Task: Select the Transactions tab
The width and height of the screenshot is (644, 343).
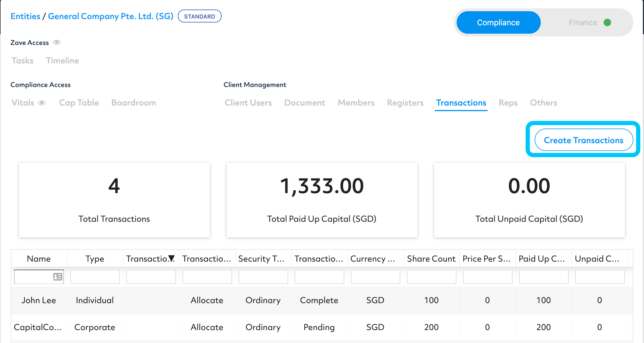Action: [x=461, y=103]
